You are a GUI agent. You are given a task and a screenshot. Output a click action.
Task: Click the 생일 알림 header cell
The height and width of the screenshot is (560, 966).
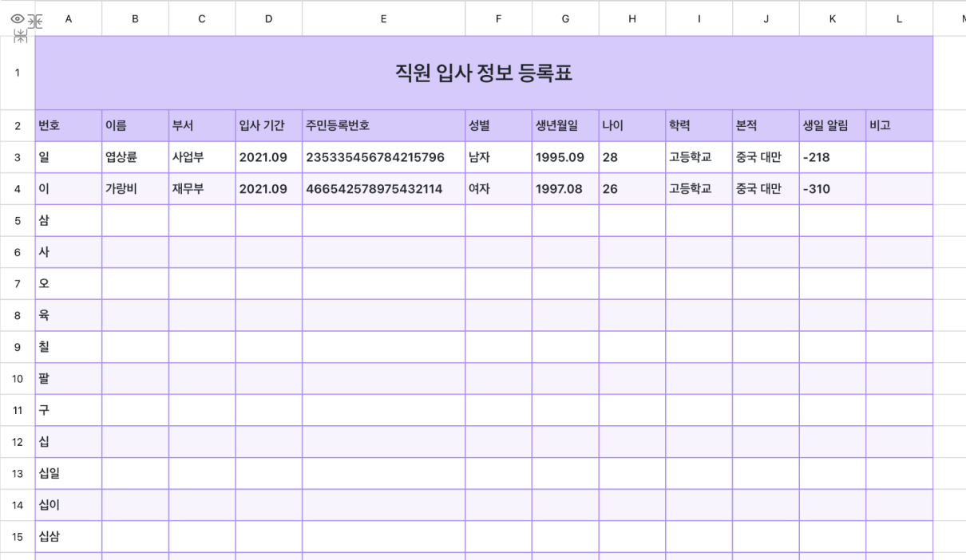[833, 125]
